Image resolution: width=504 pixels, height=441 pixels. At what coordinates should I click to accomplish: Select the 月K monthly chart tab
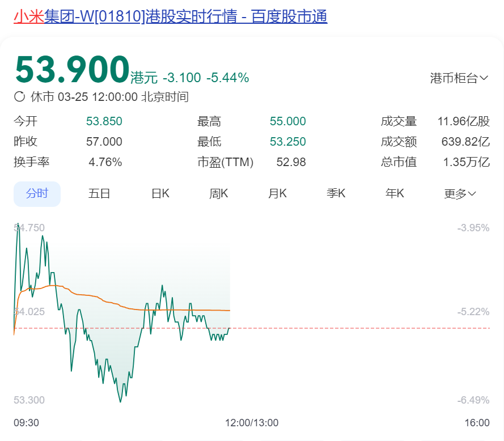(x=277, y=193)
